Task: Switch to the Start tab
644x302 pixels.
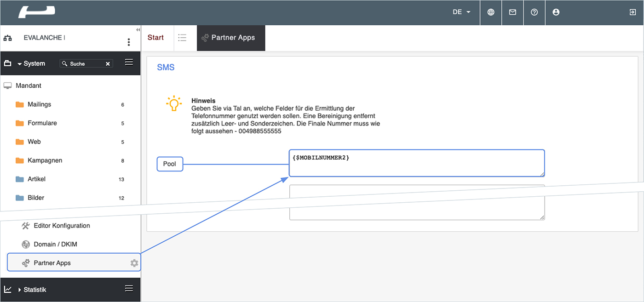Action: pos(155,38)
